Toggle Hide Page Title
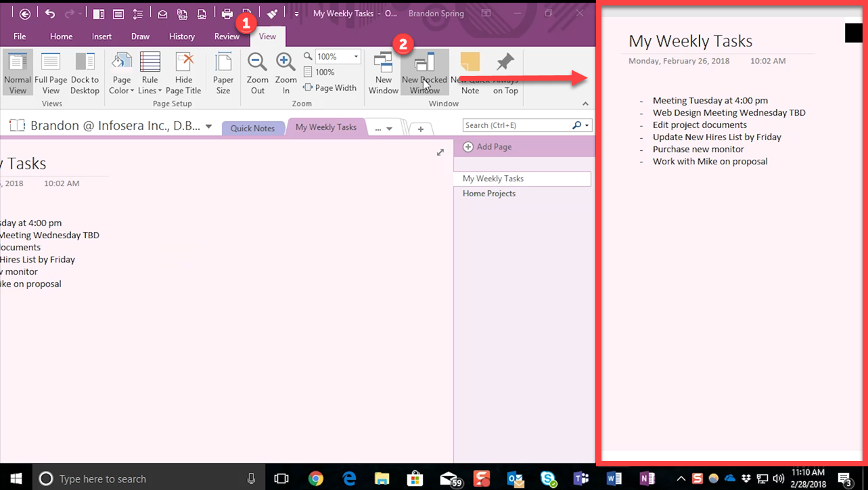The width and height of the screenshot is (868, 490). (x=183, y=72)
